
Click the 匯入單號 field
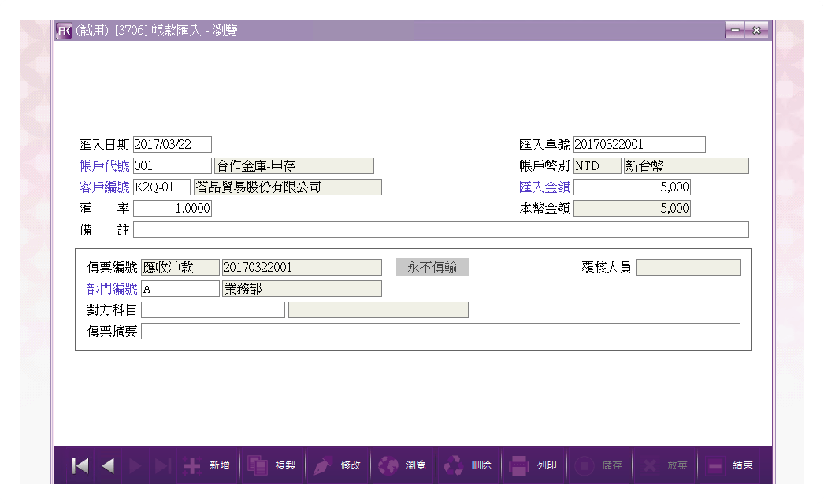point(639,144)
